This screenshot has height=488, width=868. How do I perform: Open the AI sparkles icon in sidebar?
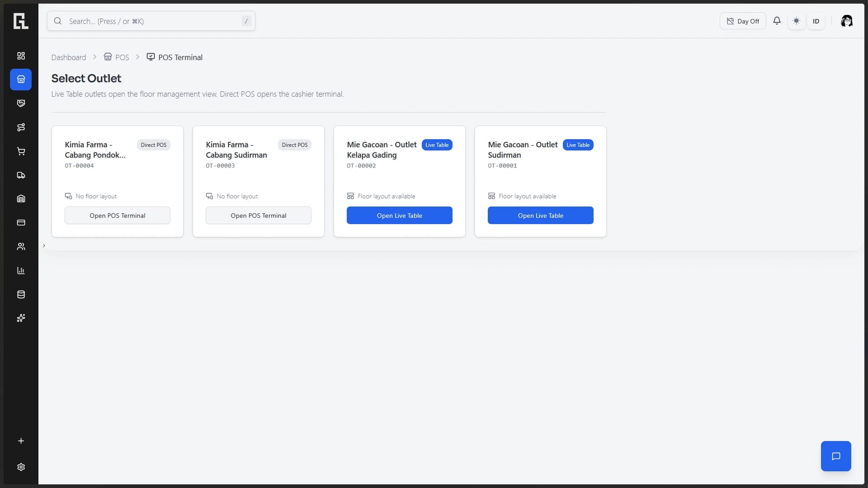21,318
